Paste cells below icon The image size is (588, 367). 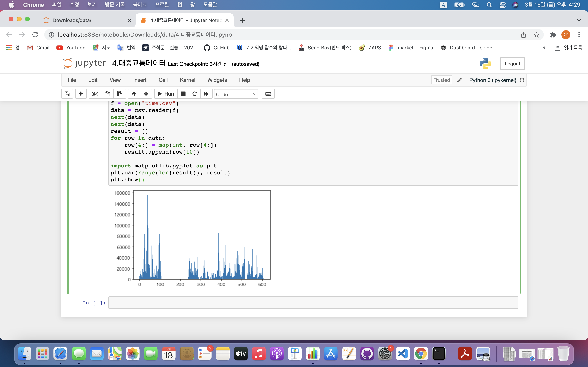[119, 94]
